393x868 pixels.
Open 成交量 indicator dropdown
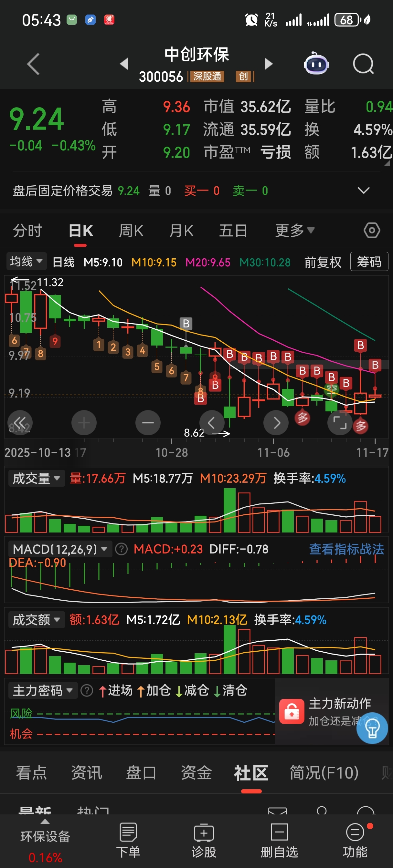(36, 478)
